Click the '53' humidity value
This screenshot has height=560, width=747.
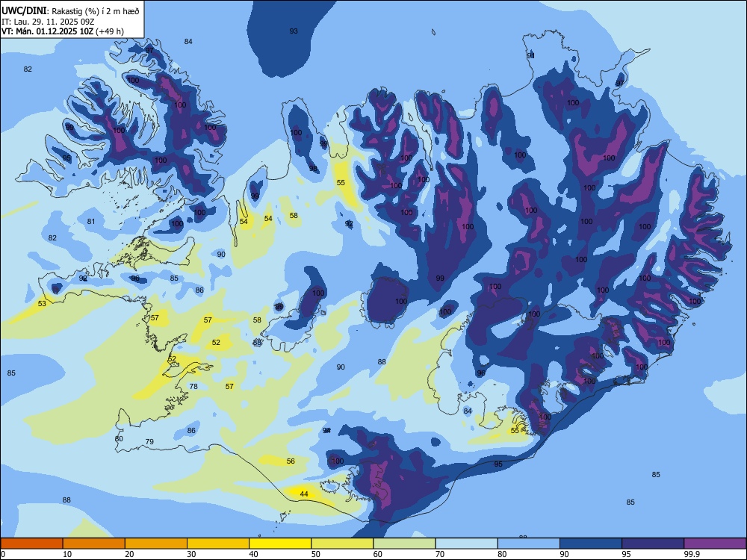tap(42, 303)
